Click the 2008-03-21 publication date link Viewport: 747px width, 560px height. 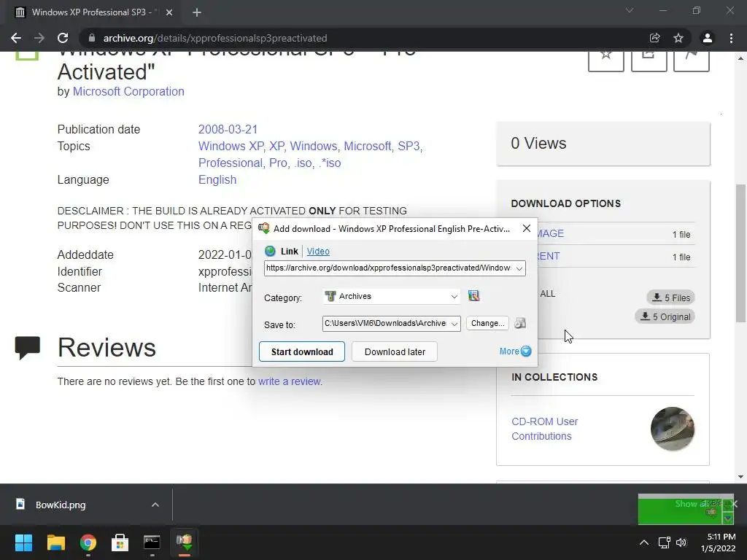point(228,130)
